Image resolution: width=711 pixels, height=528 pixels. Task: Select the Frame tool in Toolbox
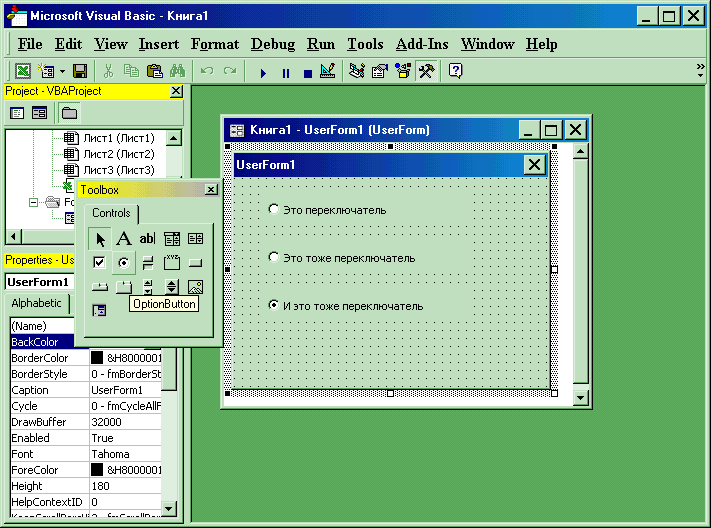coord(172,263)
